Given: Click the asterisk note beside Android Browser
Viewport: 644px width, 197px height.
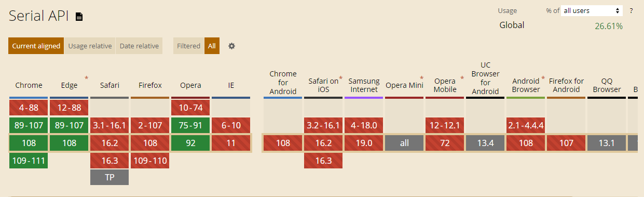Looking at the screenshot, I should 543,78.
